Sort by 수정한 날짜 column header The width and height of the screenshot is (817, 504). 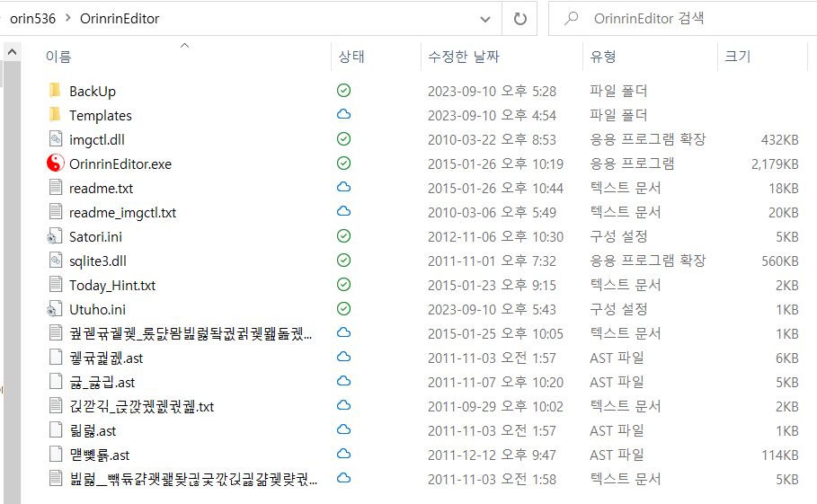463,57
